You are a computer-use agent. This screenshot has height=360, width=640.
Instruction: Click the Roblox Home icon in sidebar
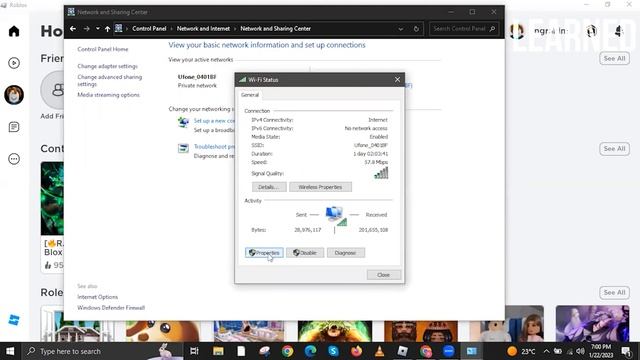point(14,31)
